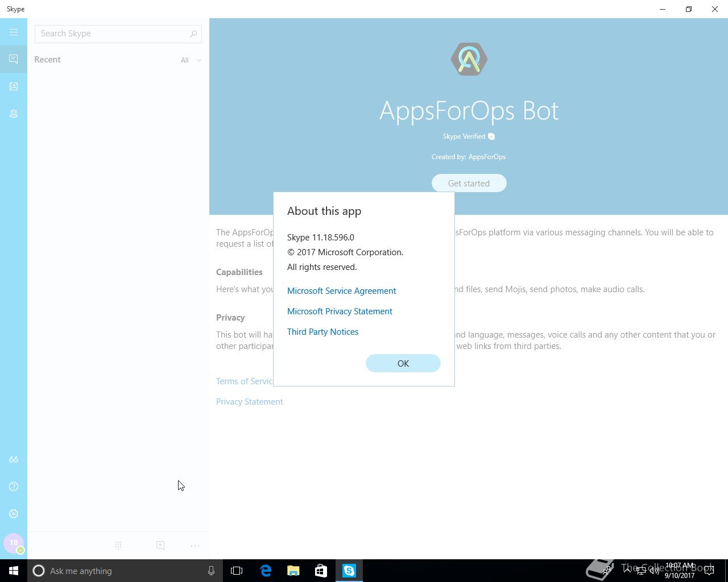728x582 pixels.
Task: Open the Contacts icon in sidebar
Action: tap(14, 86)
